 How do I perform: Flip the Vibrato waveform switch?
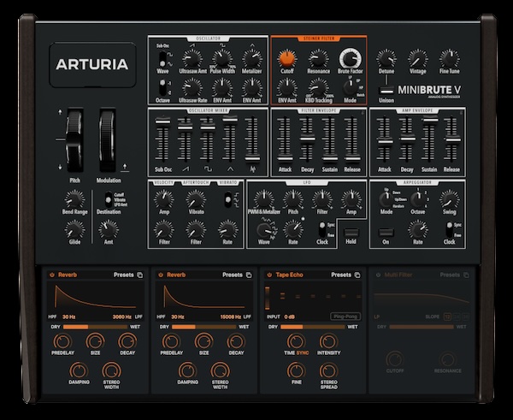coord(228,199)
